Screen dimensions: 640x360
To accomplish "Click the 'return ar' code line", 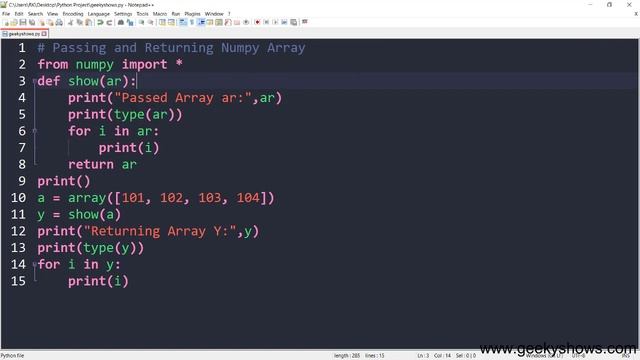I will (x=102, y=164).
